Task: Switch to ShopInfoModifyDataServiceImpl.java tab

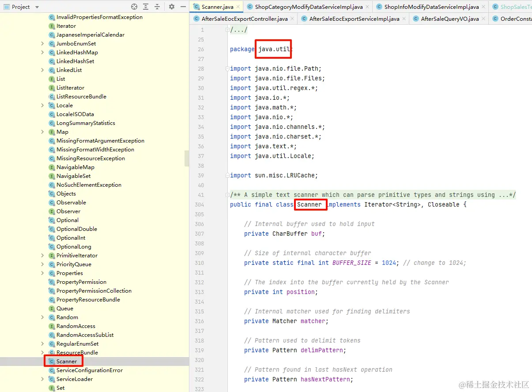Action: tap(431, 7)
